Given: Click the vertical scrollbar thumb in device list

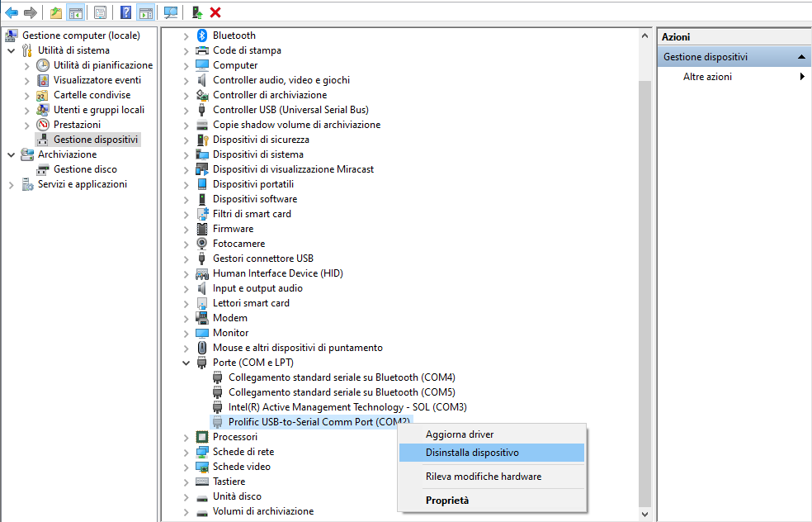Looking at the screenshot, I should click(644, 293).
